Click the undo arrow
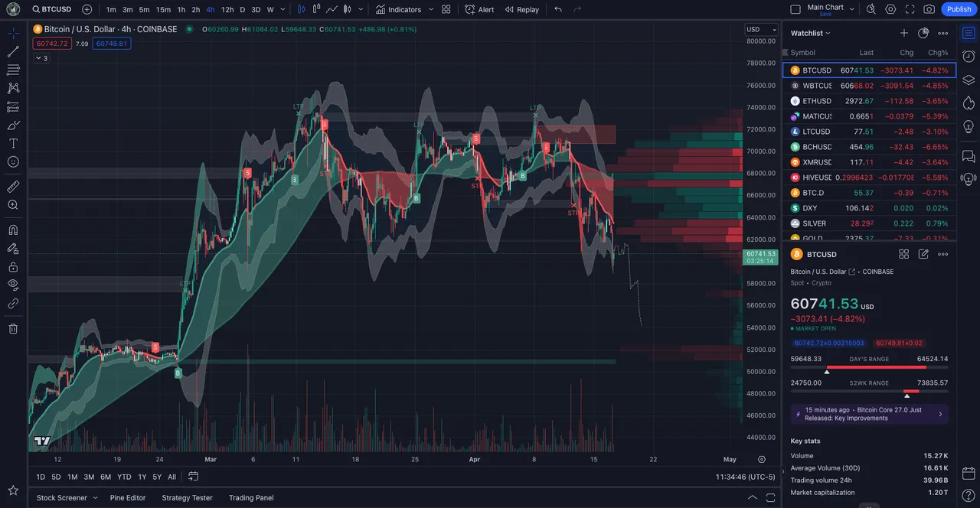Screen dimensions: 980x508 [558, 9]
